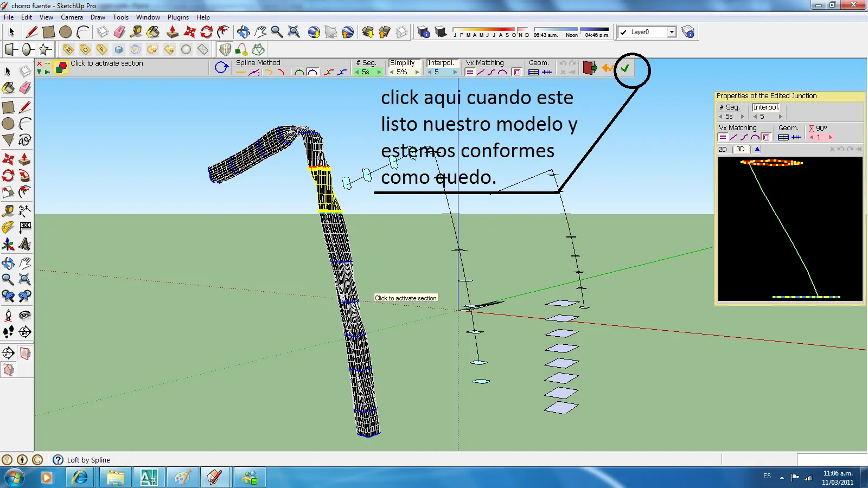Toggle the Geom. cross-lines icon in top toolbar

click(x=547, y=72)
